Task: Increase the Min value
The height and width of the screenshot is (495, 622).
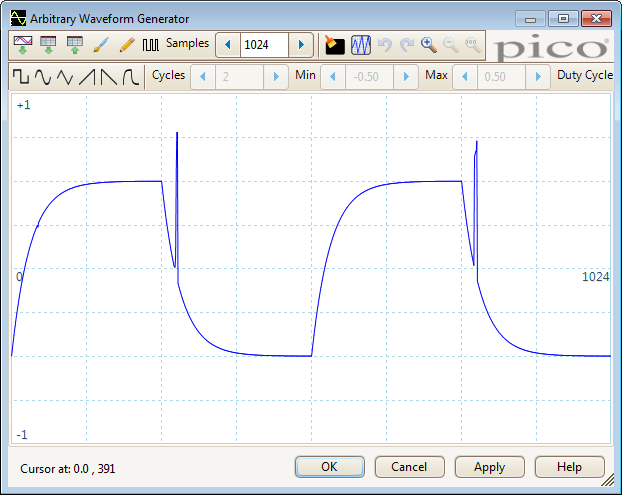Action: [x=406, y=76]
